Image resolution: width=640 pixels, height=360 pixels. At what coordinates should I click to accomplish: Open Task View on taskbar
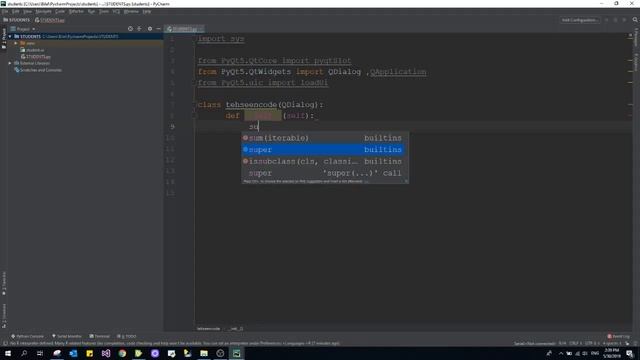pos(40,353)
